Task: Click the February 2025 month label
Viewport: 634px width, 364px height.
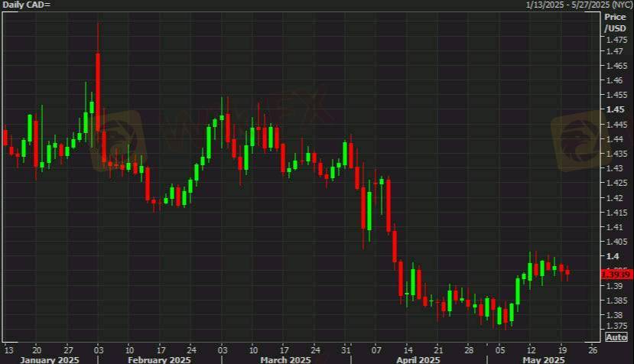Action: pyautogui.click(x=159, y=359)
